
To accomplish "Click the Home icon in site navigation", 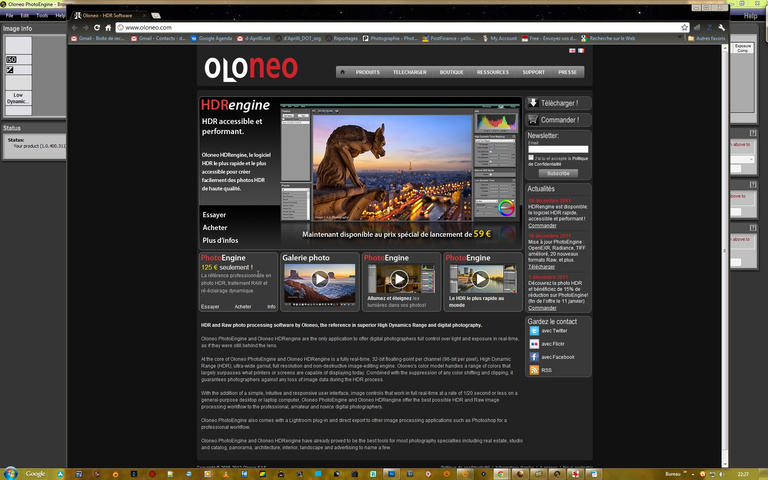I will 342,72.
